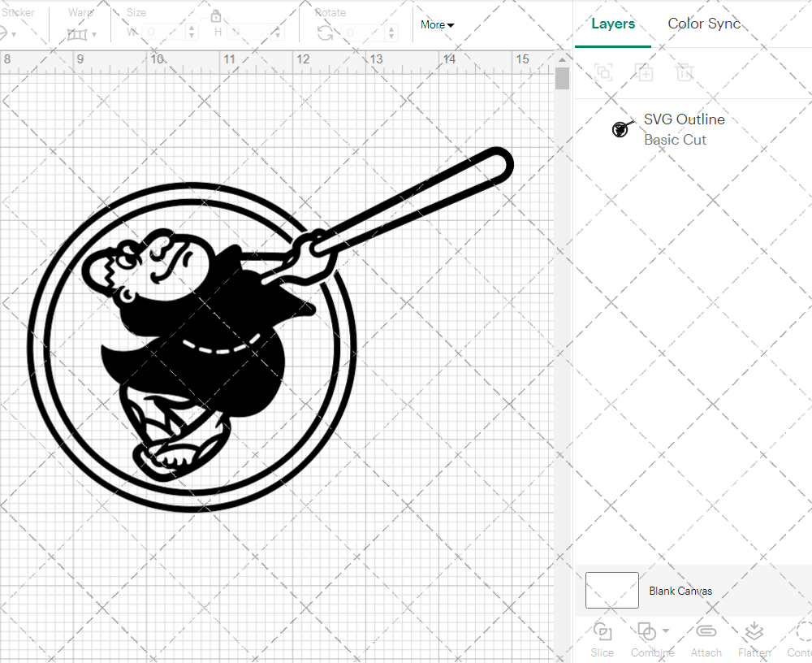The height and width of the screenshot is (663, 812).
Task: Toggle the Rotate flip icon
Action: pos(324,32)
